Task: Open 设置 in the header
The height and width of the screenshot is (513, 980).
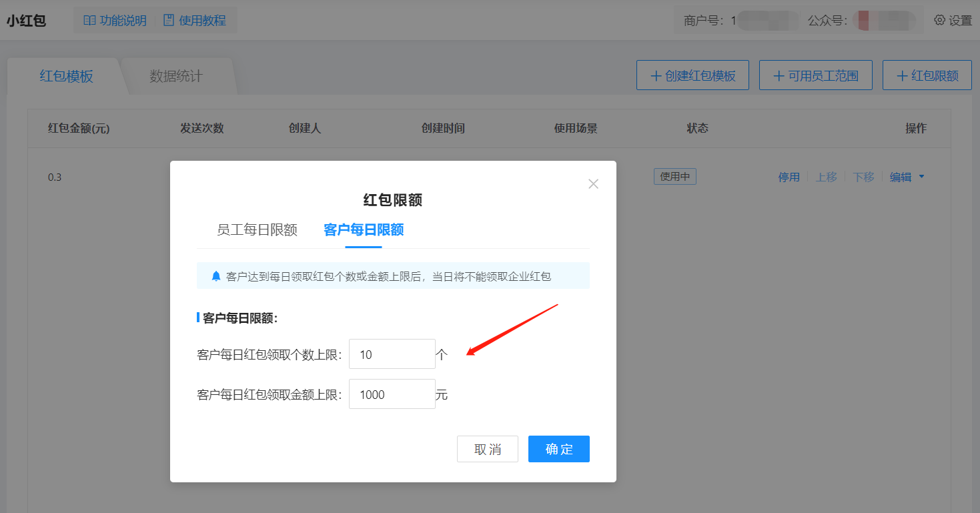Action: pos(953,20)
